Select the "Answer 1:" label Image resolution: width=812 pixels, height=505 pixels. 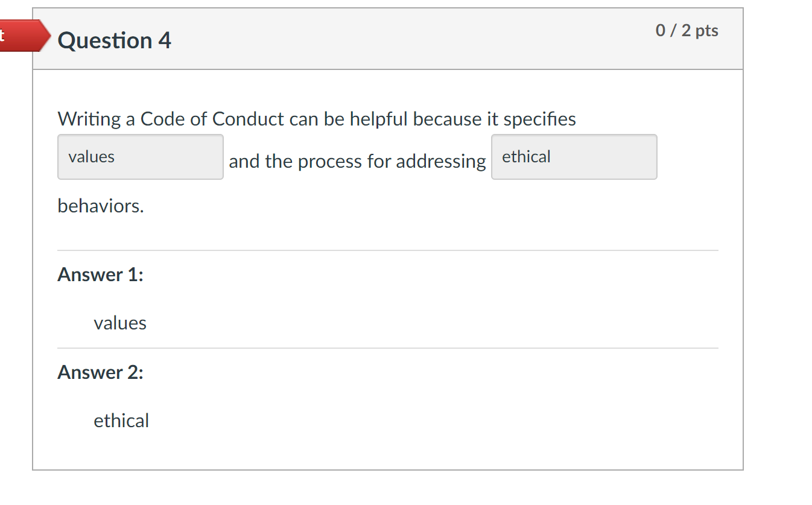(101, 275)
